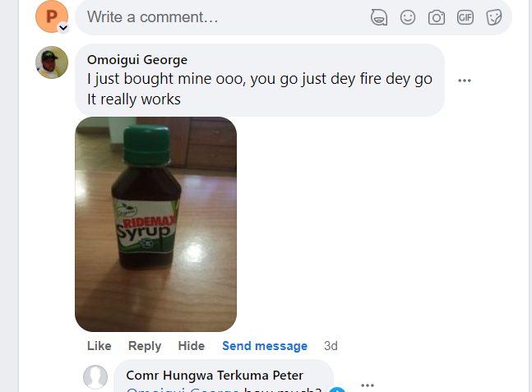
Task: Open Comr Hungwa Terkuma Peter's profile
Action: (215, 376)
